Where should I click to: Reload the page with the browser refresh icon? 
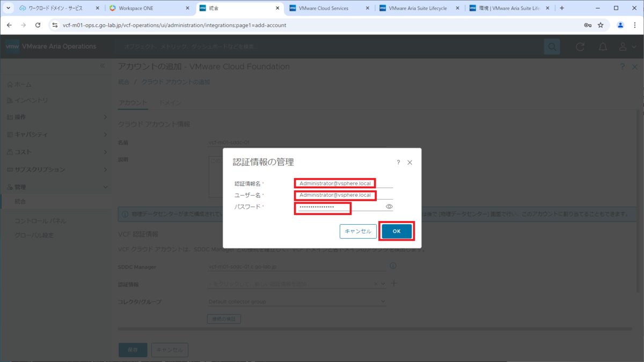click(38, 25)
